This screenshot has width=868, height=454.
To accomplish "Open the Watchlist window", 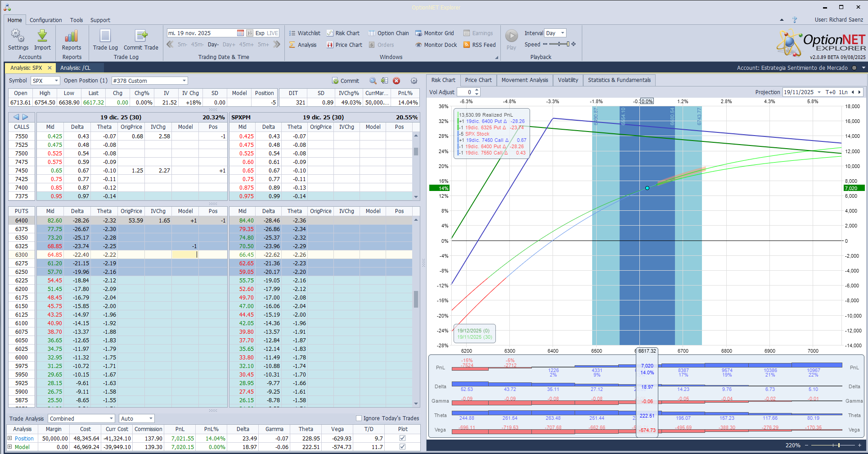I will click(x=305, y=33).
